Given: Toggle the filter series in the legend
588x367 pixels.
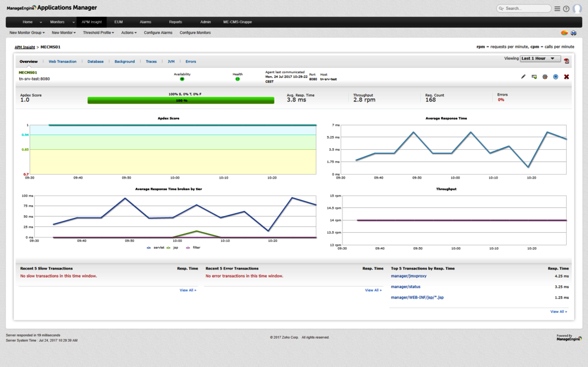Looking at the screenshot, I should 193,247.
